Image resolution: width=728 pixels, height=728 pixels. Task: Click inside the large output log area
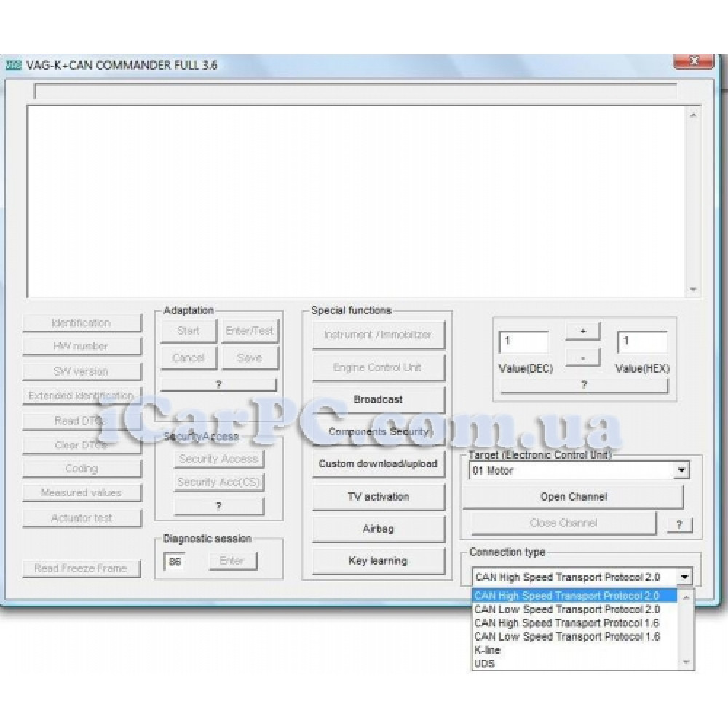[x=357, y=202]
